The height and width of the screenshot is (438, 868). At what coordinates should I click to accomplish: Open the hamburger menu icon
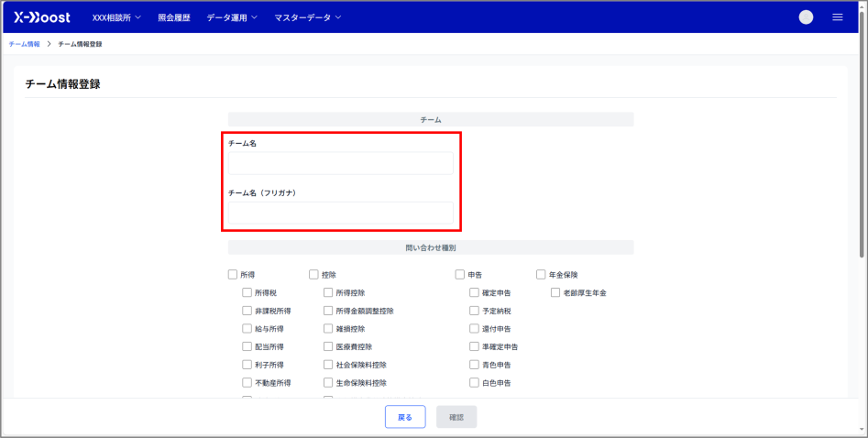pos(838,17)
